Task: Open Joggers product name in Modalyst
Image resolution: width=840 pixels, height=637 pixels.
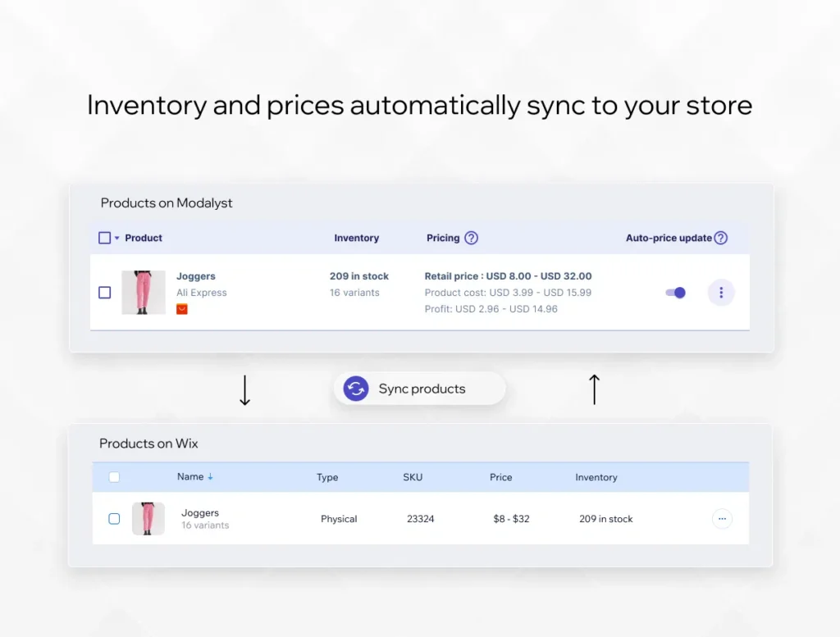Action: [x=196, y=276]
